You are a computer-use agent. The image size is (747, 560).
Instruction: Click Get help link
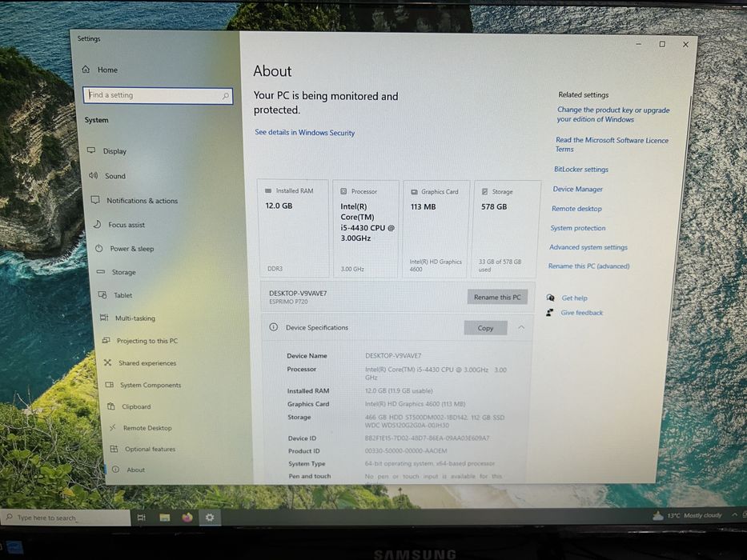[574, 298]
